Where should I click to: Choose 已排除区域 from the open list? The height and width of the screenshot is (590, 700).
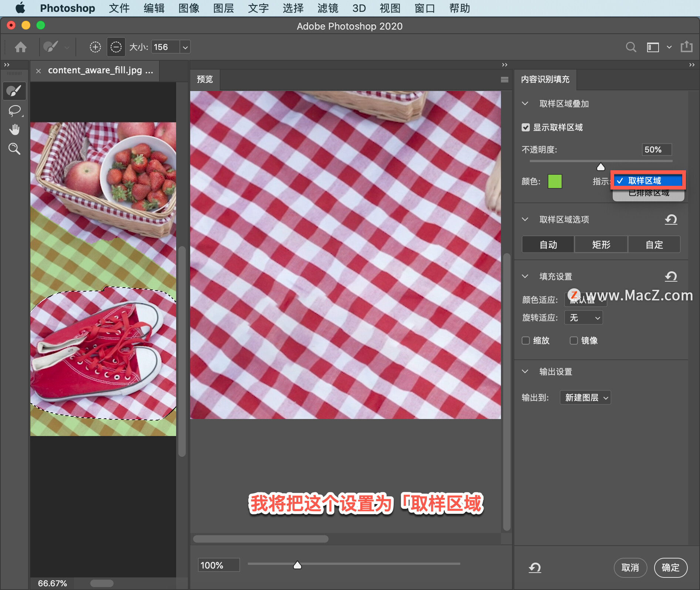pos(649,193)
